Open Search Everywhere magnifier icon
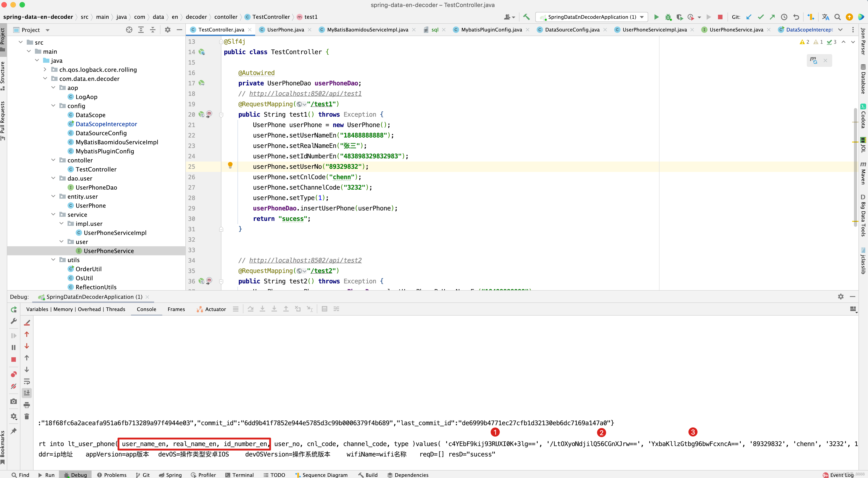The width and height of the screenshot is (868, 478). point(837,17)
